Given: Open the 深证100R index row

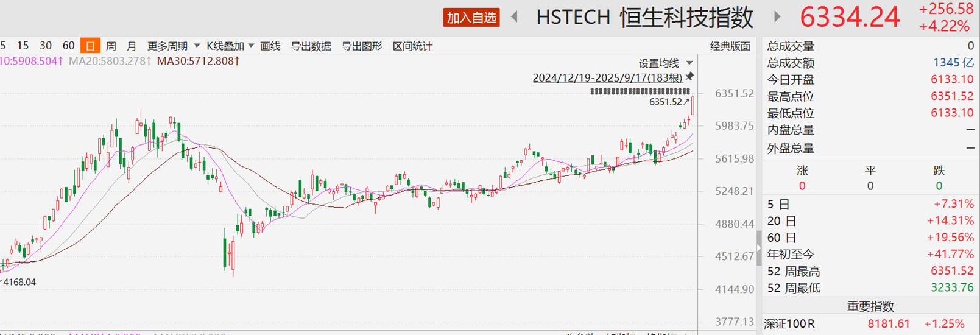Looking at the screenshot, I should pyautogui.click(x=870, y=324).
